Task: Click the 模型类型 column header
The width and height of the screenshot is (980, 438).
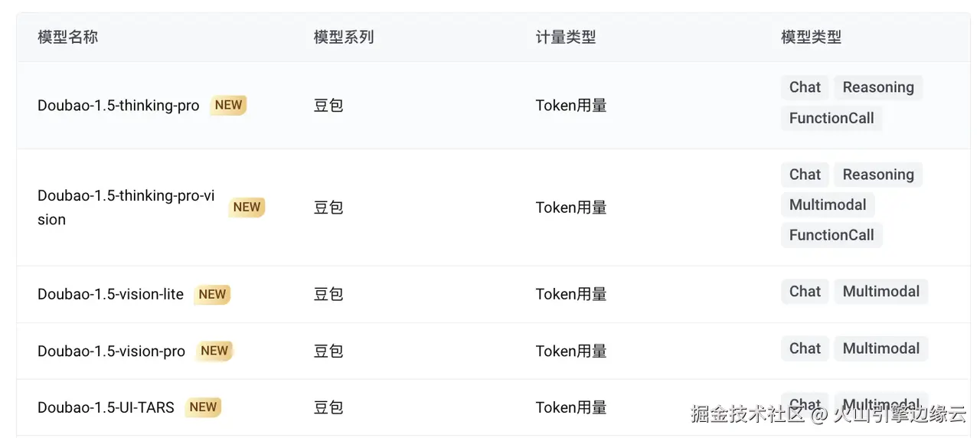Action: pyautogui.click(x=811, y=37)
